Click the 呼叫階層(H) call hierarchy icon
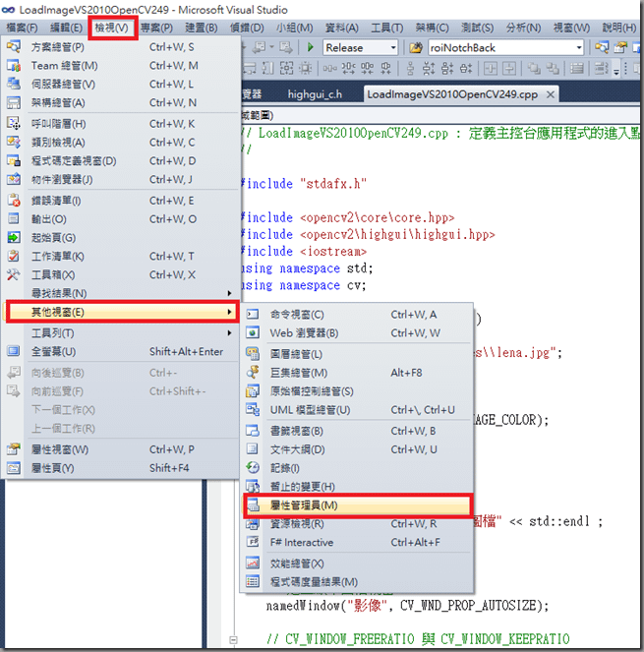This screenshot has height=652, width=644. point(14,124)
